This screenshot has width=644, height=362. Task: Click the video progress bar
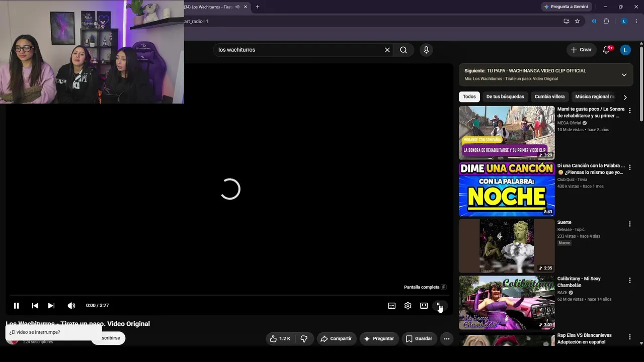229,295
